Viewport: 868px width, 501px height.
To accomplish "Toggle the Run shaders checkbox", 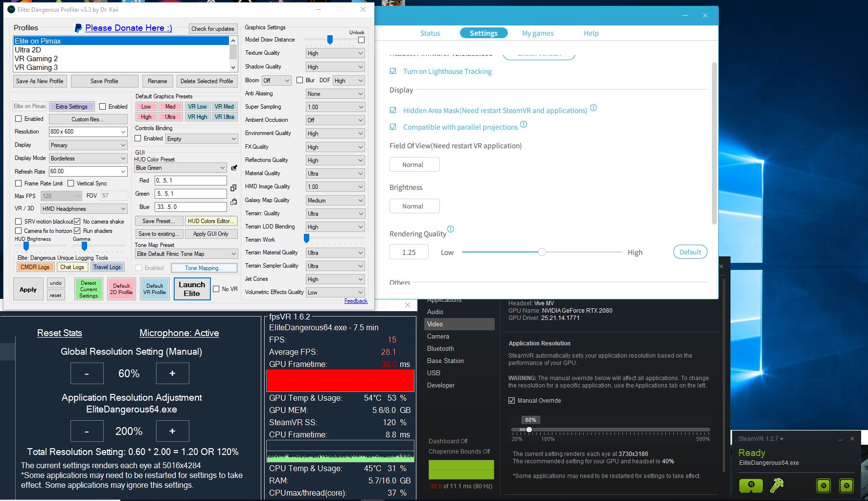I will pyautogui.click(x=77, y=231).
